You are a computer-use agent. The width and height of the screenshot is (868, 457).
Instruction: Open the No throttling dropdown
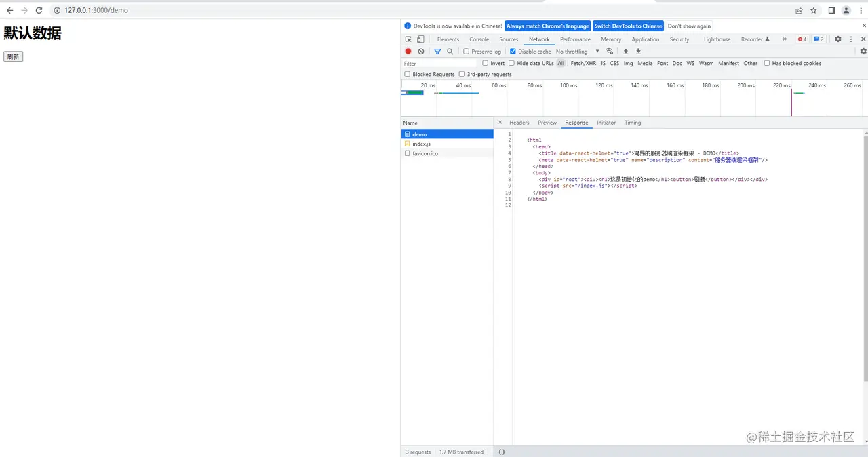point(578,52)
